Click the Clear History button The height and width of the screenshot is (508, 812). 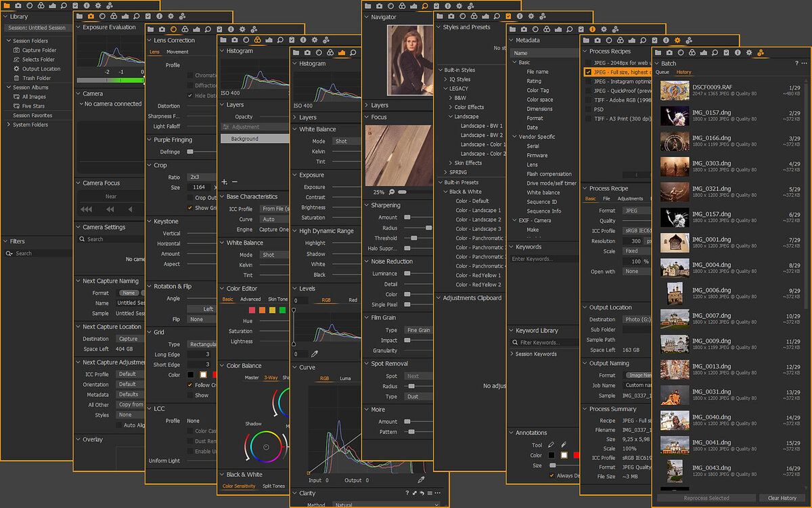[782, 498]
